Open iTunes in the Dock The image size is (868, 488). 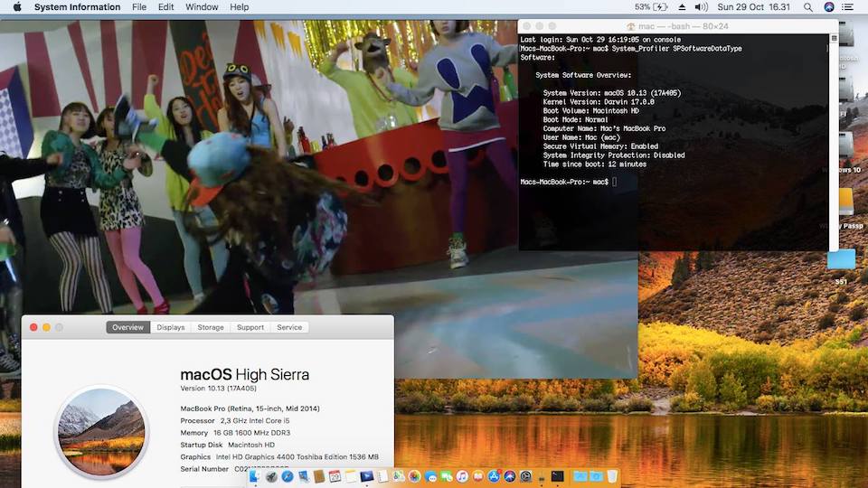462,476
